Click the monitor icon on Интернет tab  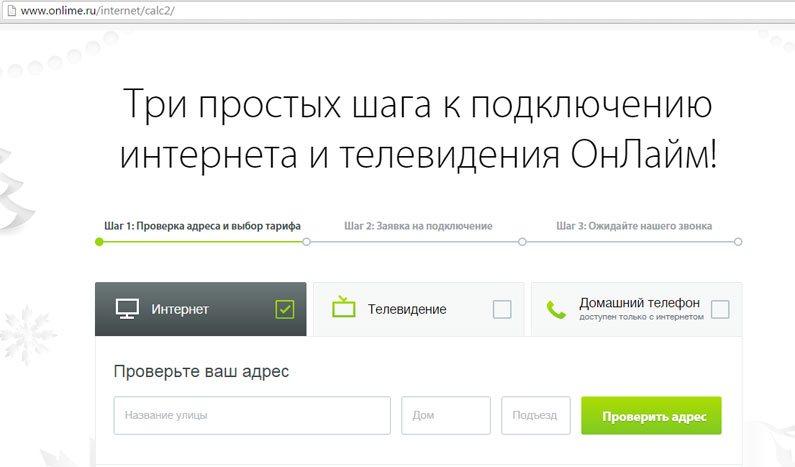pos(126,308)
